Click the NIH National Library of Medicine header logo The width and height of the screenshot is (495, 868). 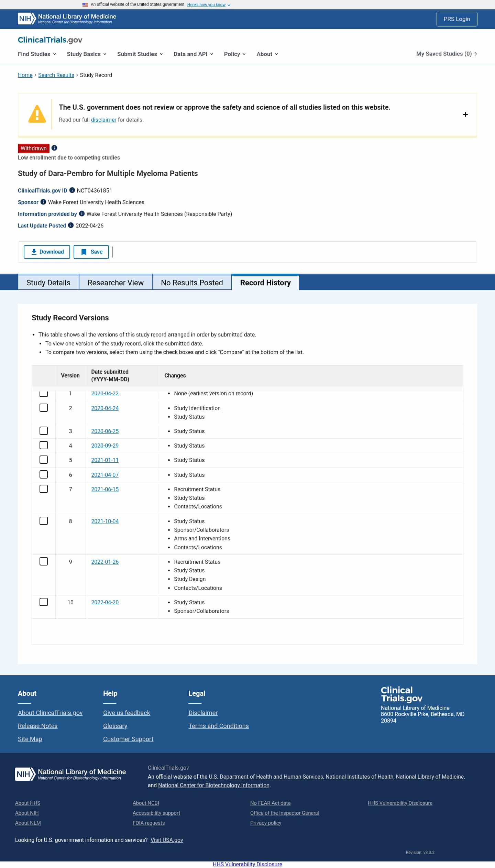pos(67,19)
